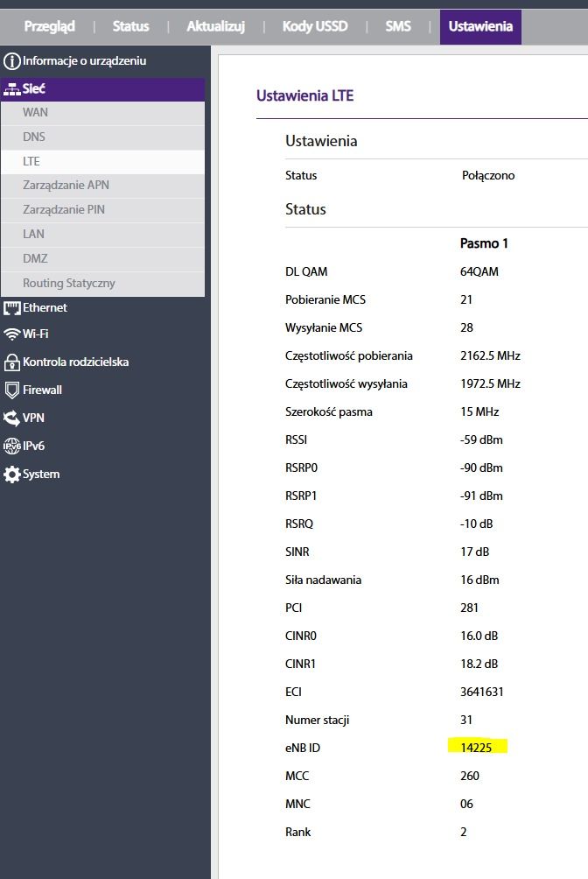Viewport: 588px width, 879px height.
Task: Open Zarządzanie APN in sidebar
Action: tap(103, 186)
